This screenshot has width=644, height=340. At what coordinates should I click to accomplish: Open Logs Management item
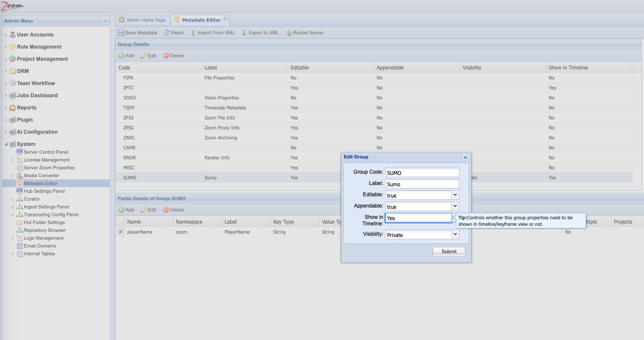click(43, 238)
